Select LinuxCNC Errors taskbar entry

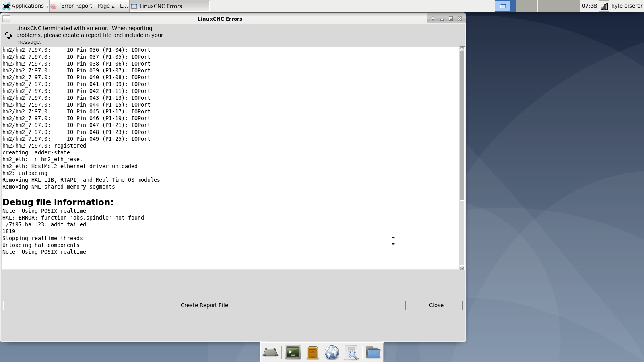pyautogui.click(x=169, y=6)
